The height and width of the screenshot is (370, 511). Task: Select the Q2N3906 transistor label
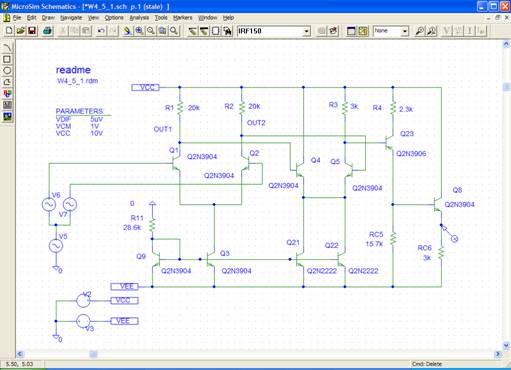pos(411,154)
